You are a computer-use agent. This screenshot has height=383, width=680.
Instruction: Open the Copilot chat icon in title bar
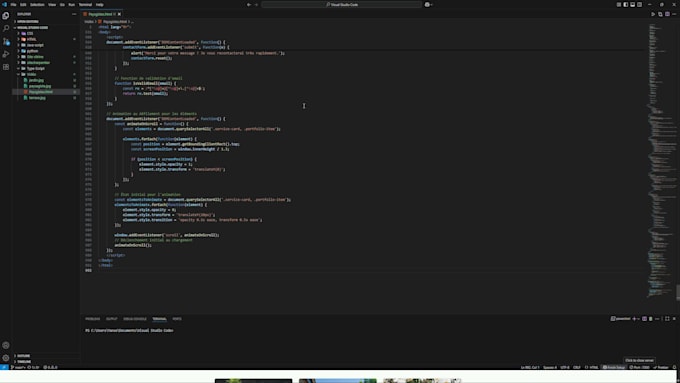[427, 4]
